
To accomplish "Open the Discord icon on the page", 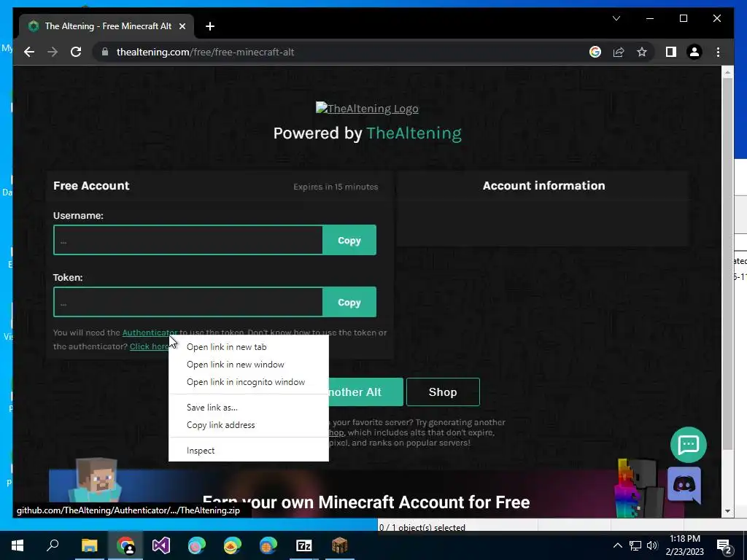I will [x=684, y=485].
